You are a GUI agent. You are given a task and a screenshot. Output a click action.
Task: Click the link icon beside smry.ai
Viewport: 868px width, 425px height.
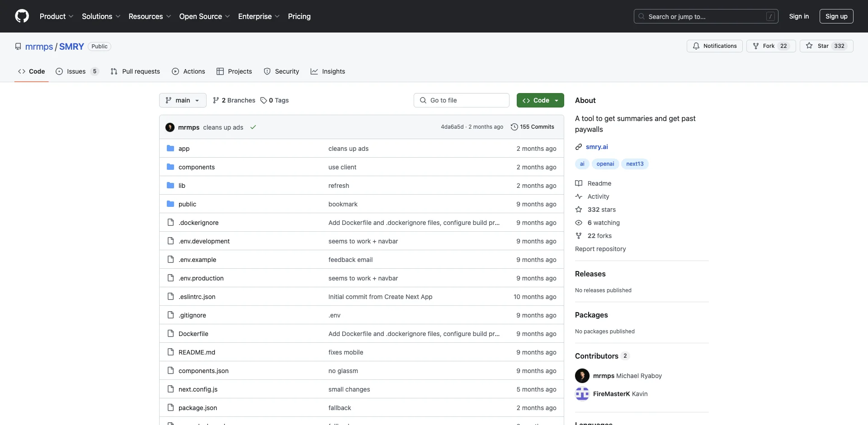click(579, 147)
